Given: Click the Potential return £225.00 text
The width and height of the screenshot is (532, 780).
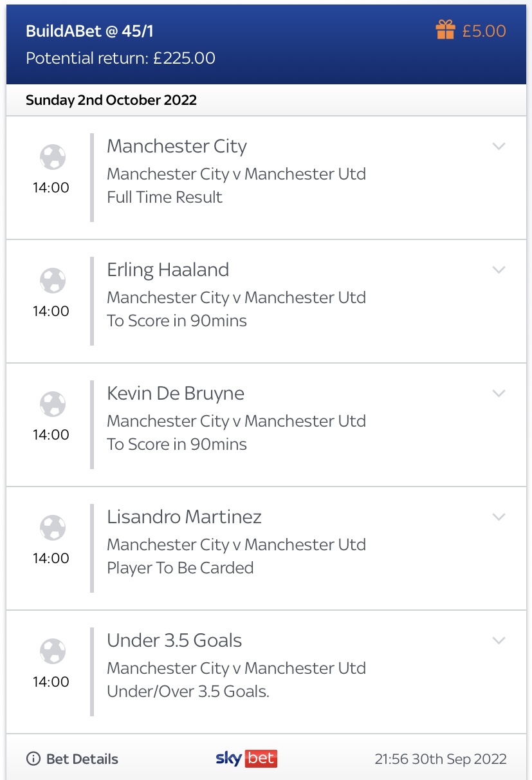Looking at the screenshot, I should click(120, 58).
